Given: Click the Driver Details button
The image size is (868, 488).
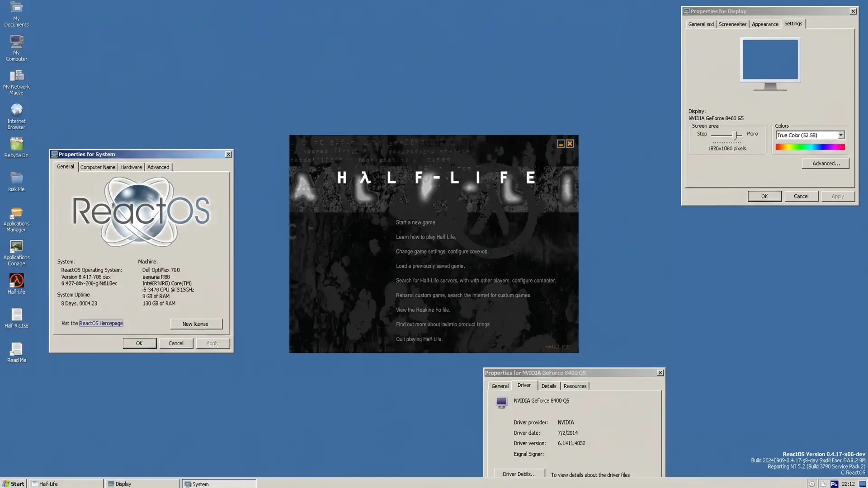Looking at the screenshot, I should point(519,474).
